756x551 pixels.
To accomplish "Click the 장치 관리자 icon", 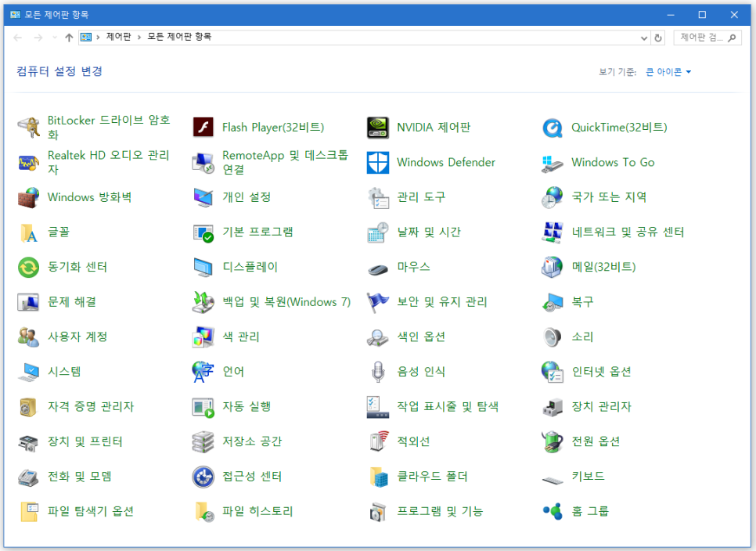I will point(553,407).
